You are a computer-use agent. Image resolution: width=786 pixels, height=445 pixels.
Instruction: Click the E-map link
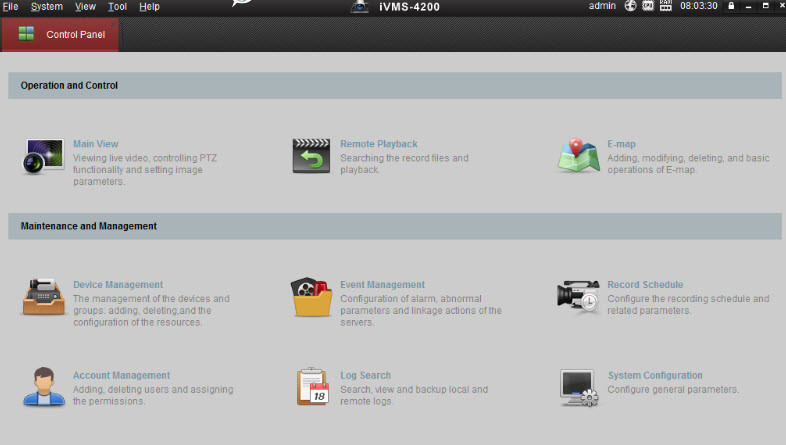coord(622,144)
